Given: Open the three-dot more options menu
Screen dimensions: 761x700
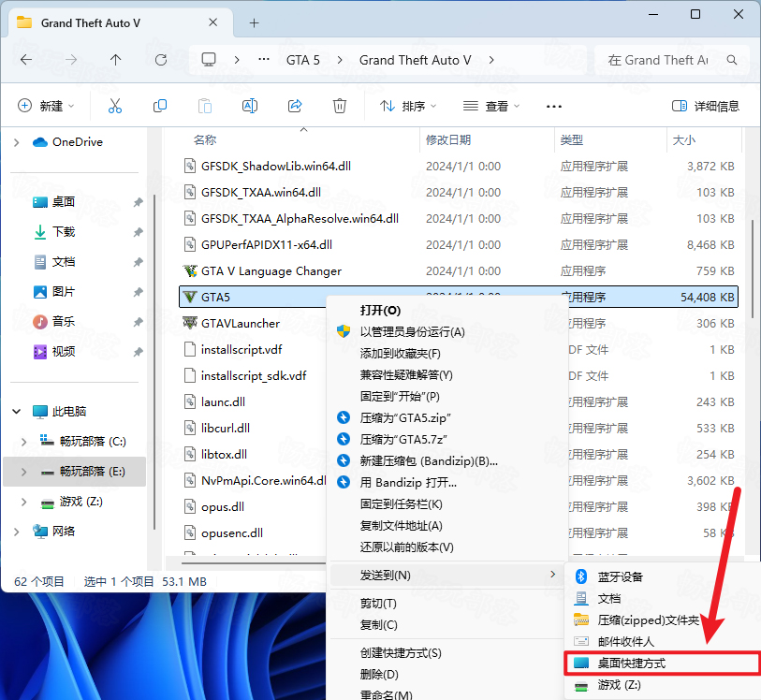Looking at the screenshot, I should 554,107.
